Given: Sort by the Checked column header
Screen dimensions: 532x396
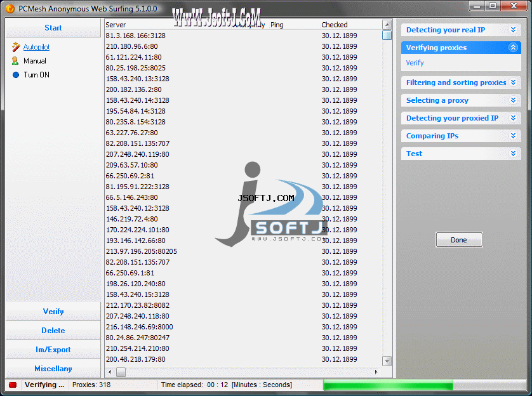Looking at the screenshot, I should pos(334,25).
